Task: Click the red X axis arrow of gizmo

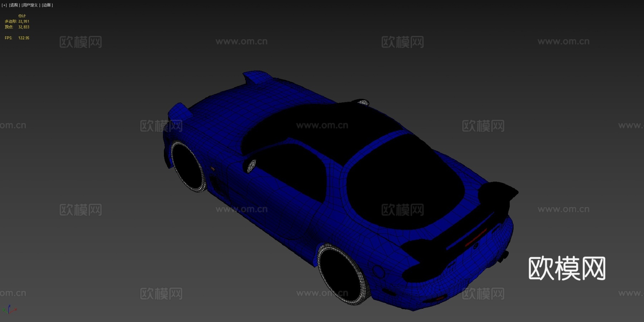Action: tap(16, 309)
